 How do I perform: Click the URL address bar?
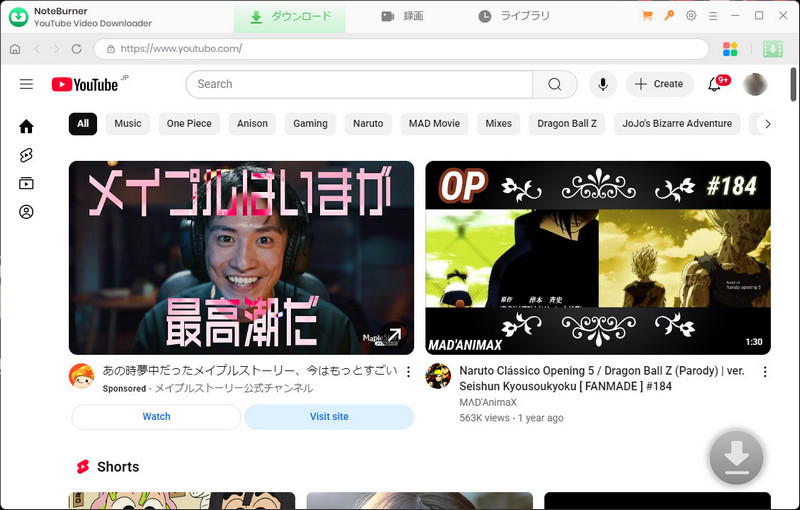(x=402, y=49)
